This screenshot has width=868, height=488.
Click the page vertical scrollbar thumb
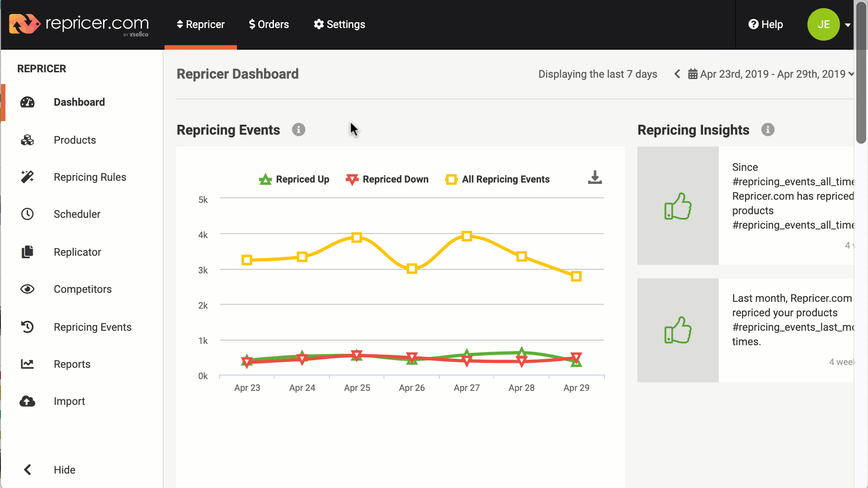(x=861, y=72)
